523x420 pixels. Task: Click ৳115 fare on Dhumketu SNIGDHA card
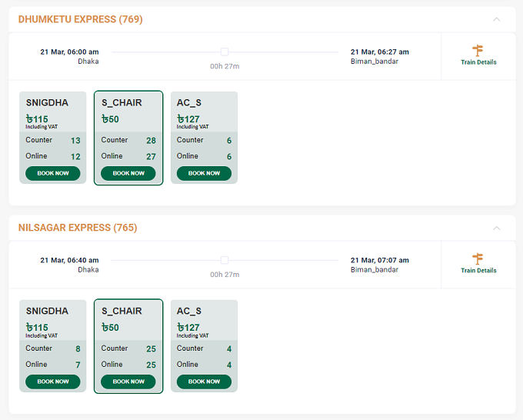[x=37, y=119]
